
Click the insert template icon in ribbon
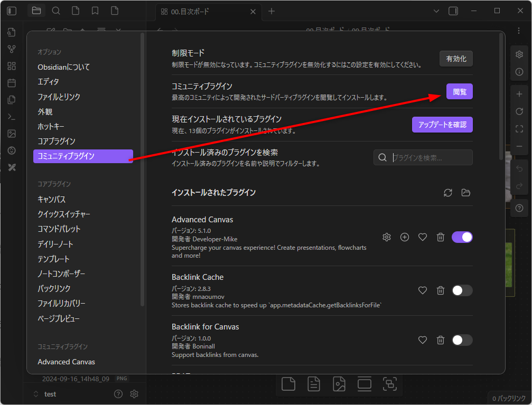coord(12,100)
